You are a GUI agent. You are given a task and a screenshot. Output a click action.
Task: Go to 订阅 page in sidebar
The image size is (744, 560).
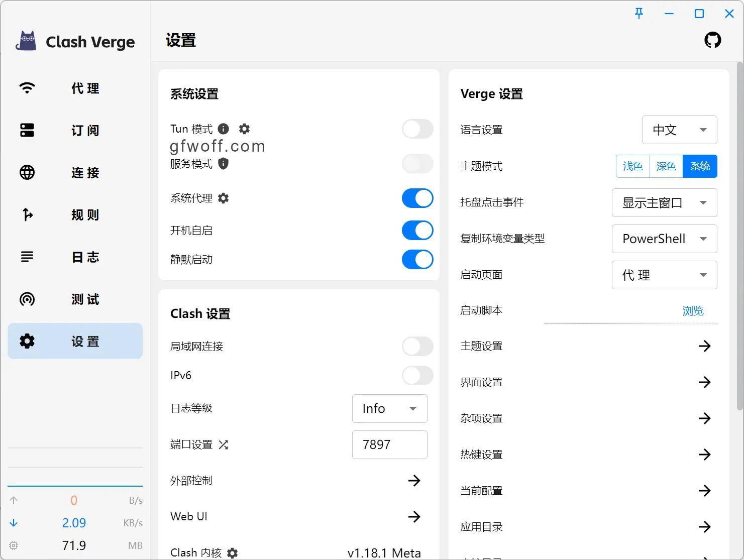point(75,131)
